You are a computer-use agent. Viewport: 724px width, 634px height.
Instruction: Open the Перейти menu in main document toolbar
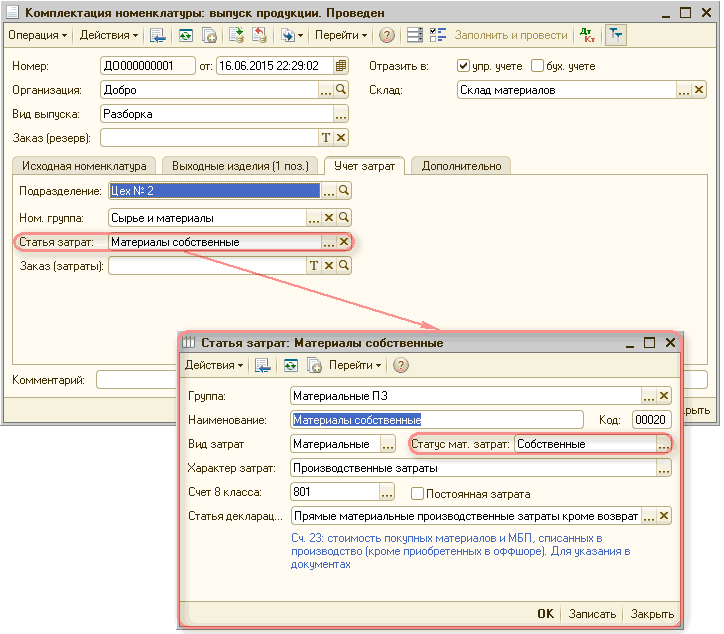341,35
